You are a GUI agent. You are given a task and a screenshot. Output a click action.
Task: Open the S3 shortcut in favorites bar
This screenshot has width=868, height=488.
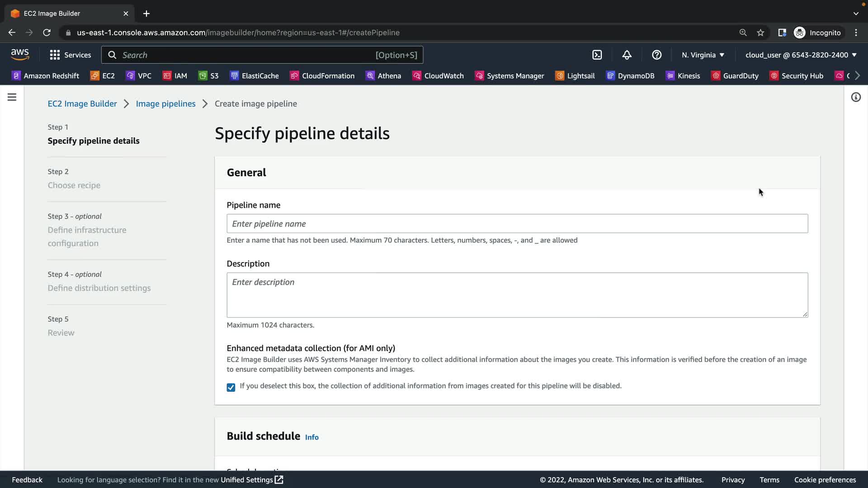click(208, 76)
